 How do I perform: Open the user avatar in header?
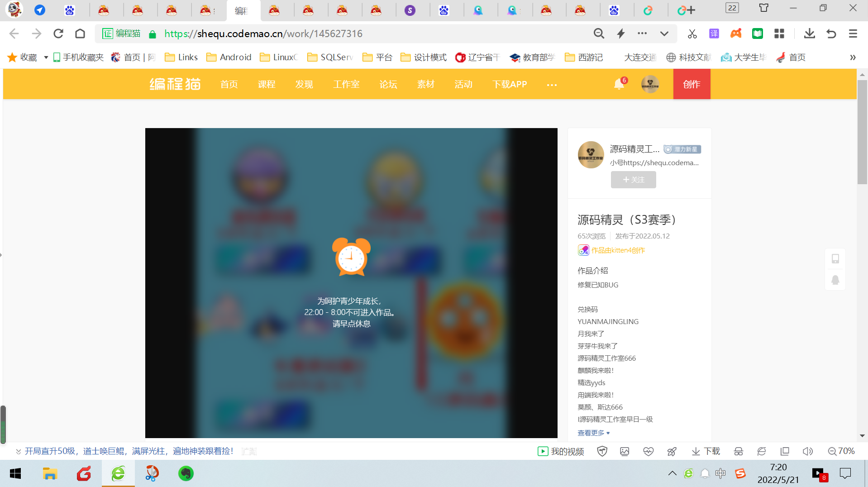(x=650, y=84)
